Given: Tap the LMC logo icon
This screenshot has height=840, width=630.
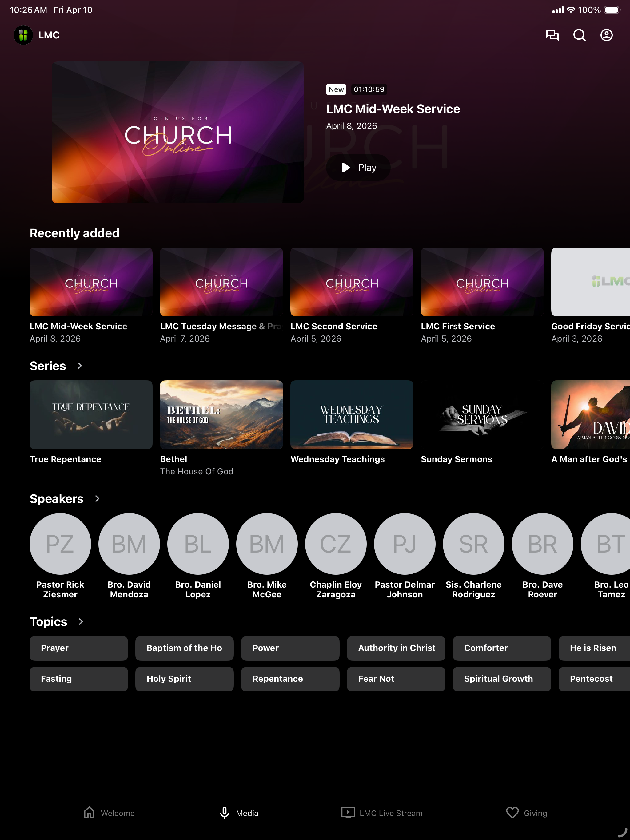Looking at the screenshot, I should 23,35.
